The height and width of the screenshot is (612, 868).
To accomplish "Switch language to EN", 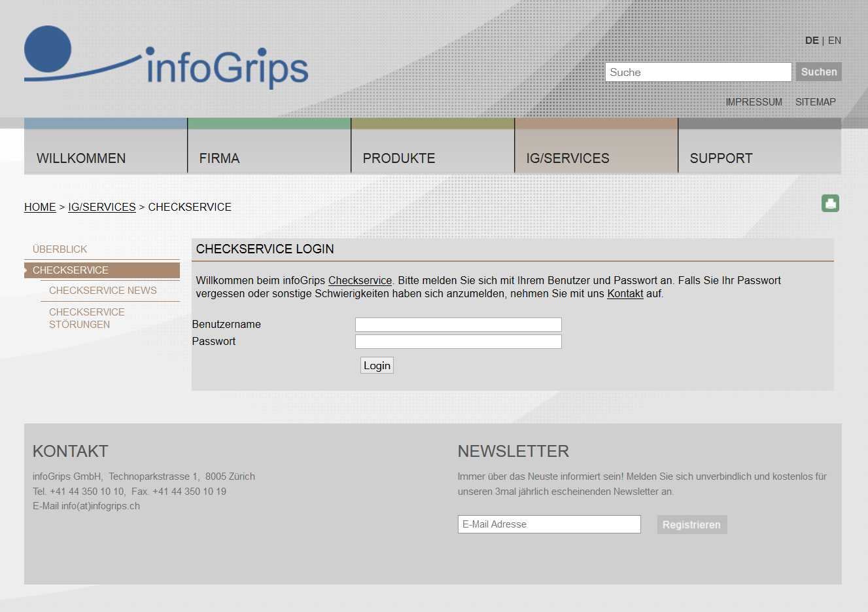I will click(x=835, y=41).
